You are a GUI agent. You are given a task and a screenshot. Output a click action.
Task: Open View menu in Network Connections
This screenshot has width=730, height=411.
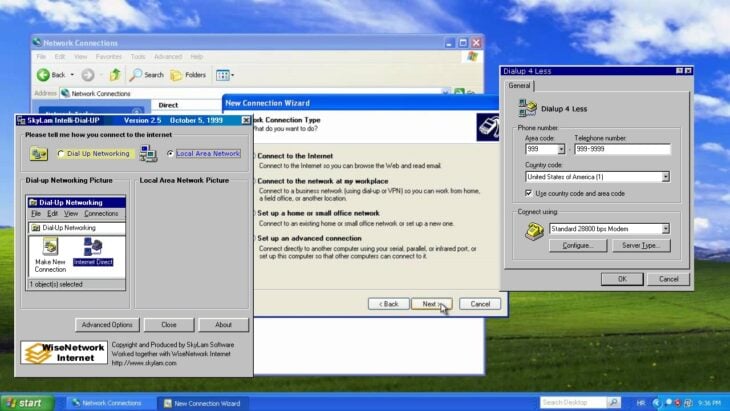80,56
